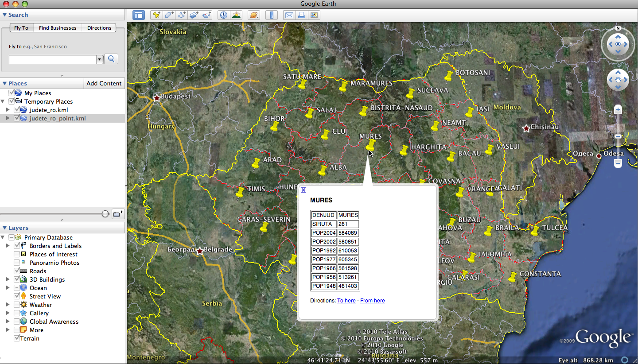Screen dimensions: 638x364
Task: Click in the Fly to text field
Action: pos(53,59)
